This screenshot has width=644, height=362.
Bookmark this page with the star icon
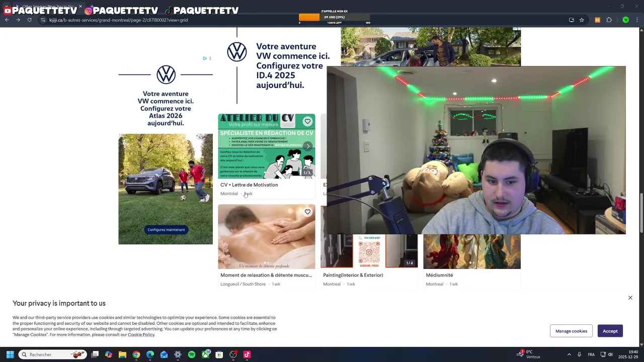[582, 20]
